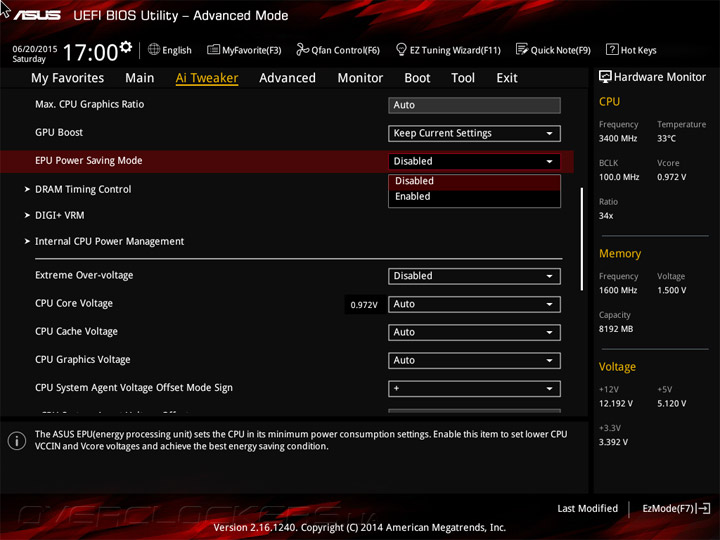
Task: Select the EPU Power Saving Mode row label
Action: (x=89, y=161)
